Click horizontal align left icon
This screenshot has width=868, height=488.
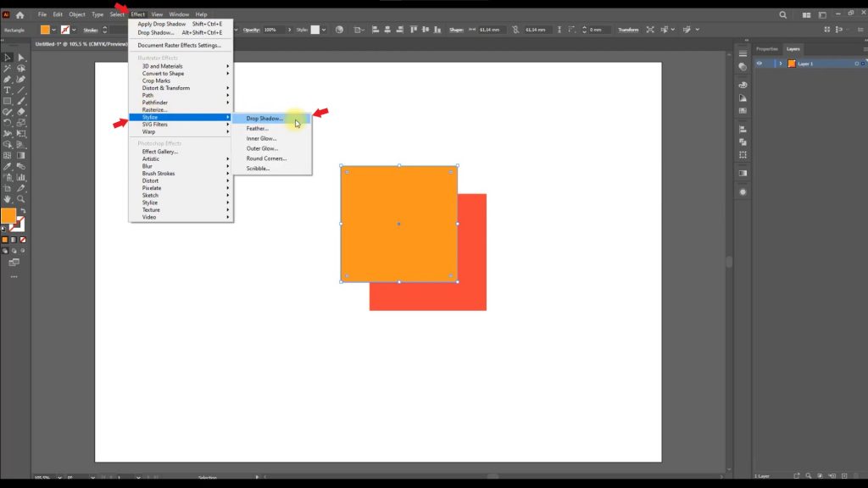(376, 30)
